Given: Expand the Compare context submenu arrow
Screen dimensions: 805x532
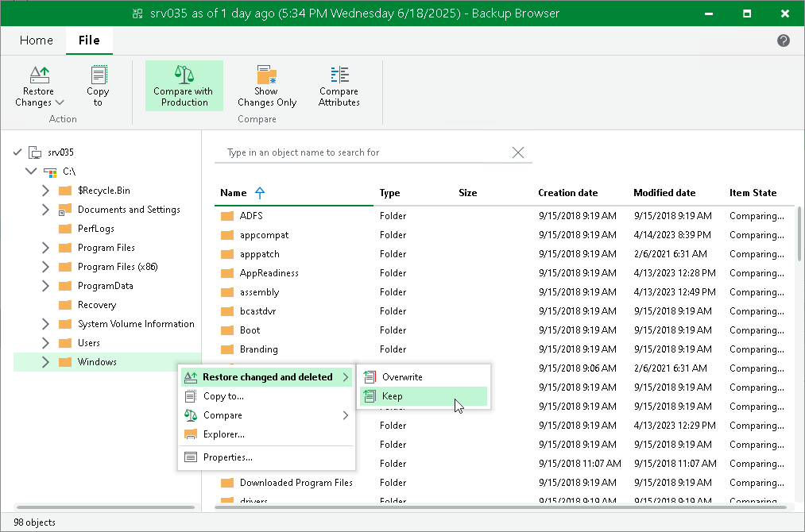Looking at the screenshot, I should click(x=346, y=415).
